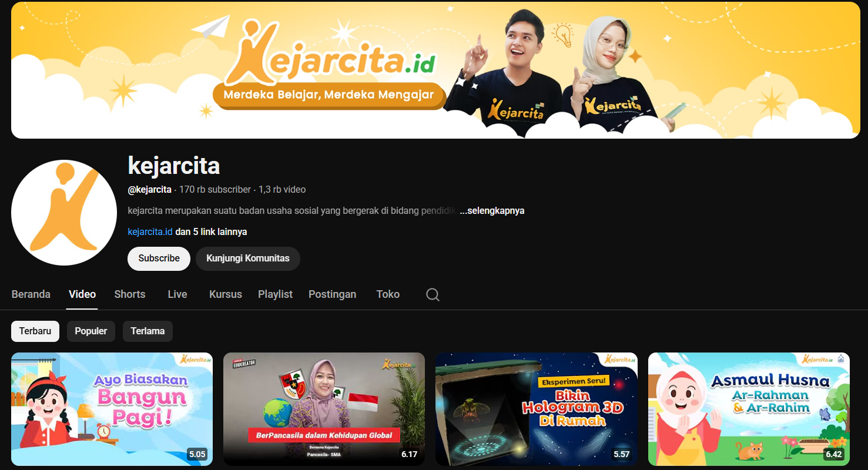
Task: Open the kejarcita.id website link
Action: (x=150, y=232)
